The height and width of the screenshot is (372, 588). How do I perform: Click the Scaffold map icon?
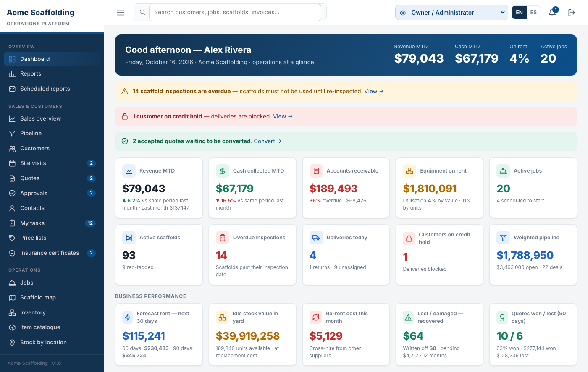pos(12,298)
